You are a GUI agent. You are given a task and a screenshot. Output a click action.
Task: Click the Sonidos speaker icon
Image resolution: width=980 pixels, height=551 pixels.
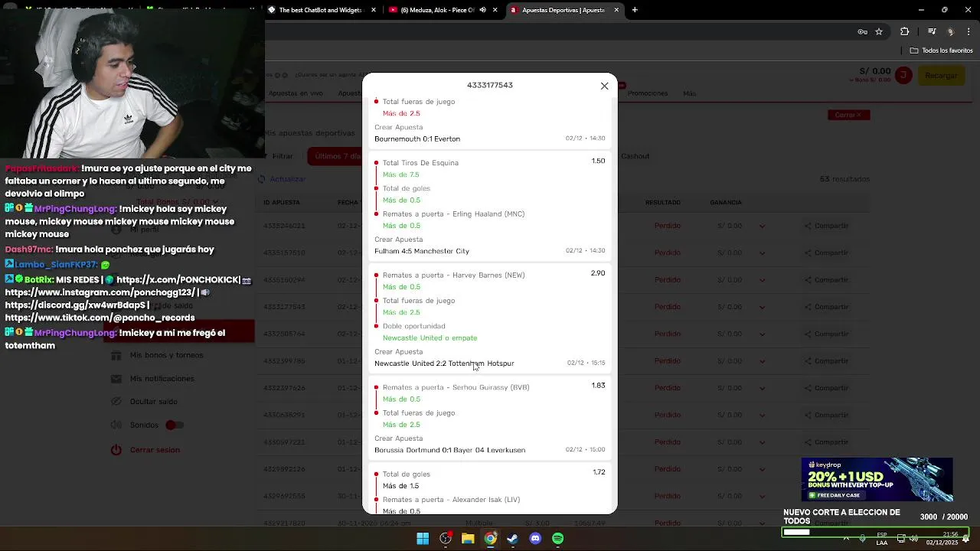[116, 425]
